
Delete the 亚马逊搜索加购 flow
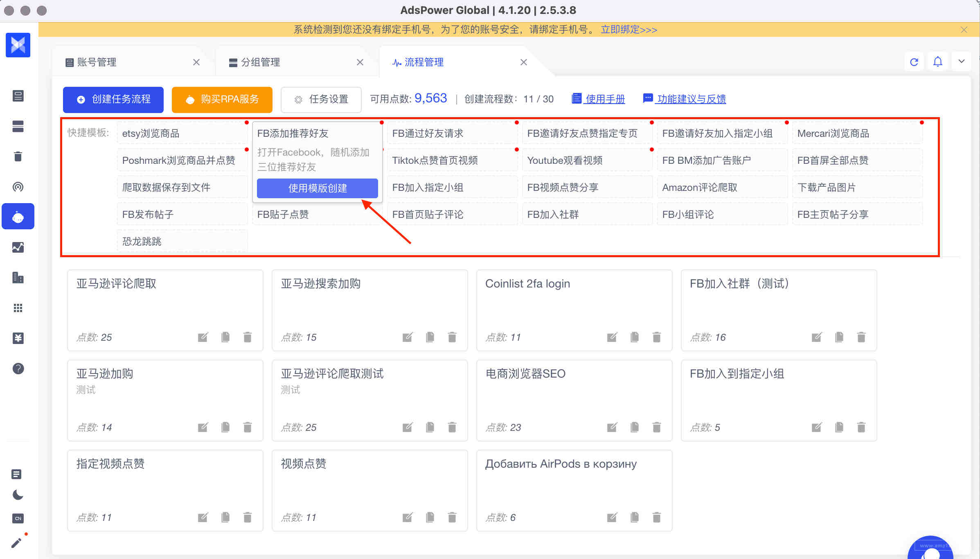click(452, 337)
